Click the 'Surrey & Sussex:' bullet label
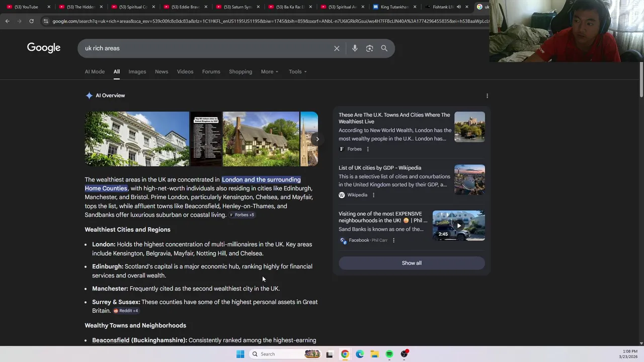 pyautogui.click(x=116, y=302)
